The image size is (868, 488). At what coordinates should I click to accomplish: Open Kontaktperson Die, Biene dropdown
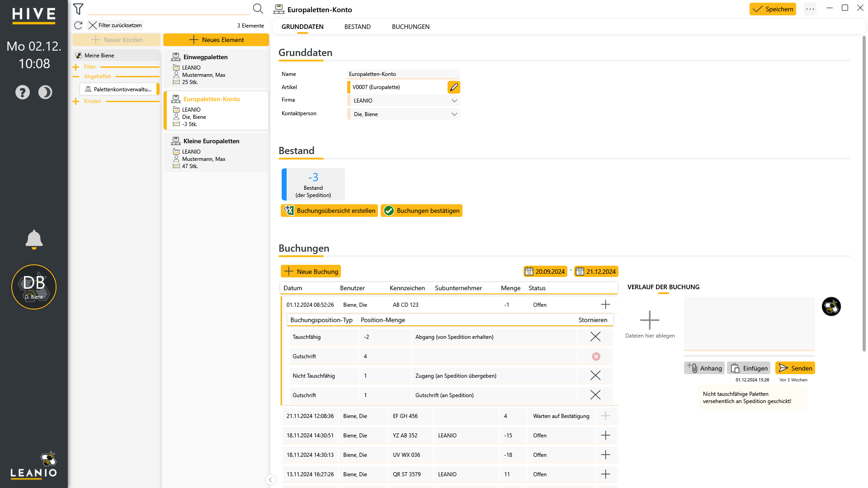[x=404, y=114]
